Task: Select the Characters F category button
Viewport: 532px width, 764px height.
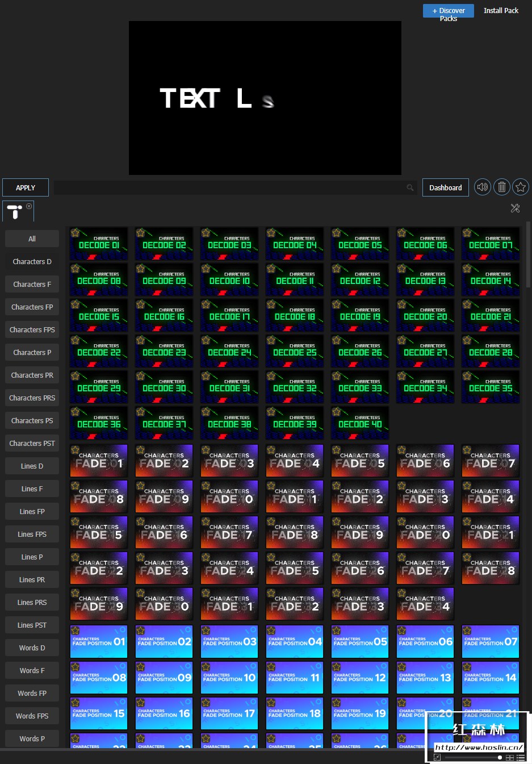Action: [32, 284]
